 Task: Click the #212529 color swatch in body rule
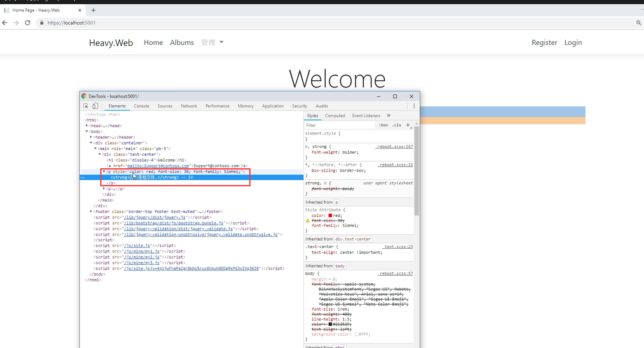click(x=330, y=324)
